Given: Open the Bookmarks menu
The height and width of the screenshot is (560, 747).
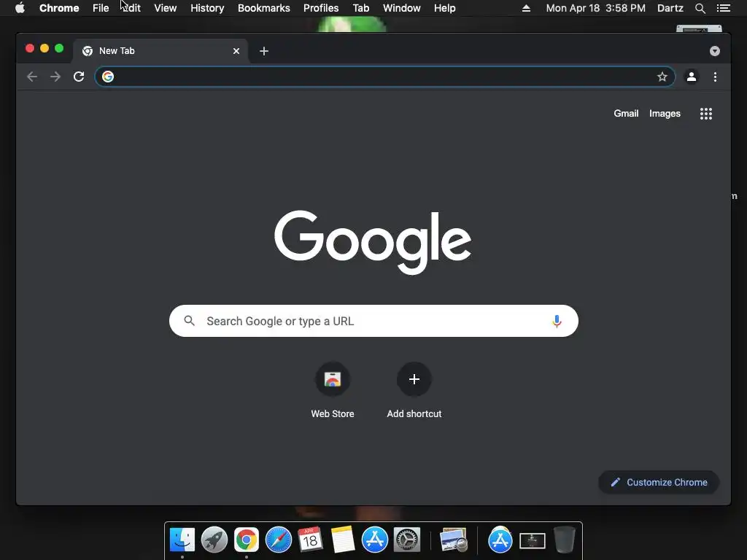Looking at the screenshot, I should pyautogui.click(x=264, y=8).
